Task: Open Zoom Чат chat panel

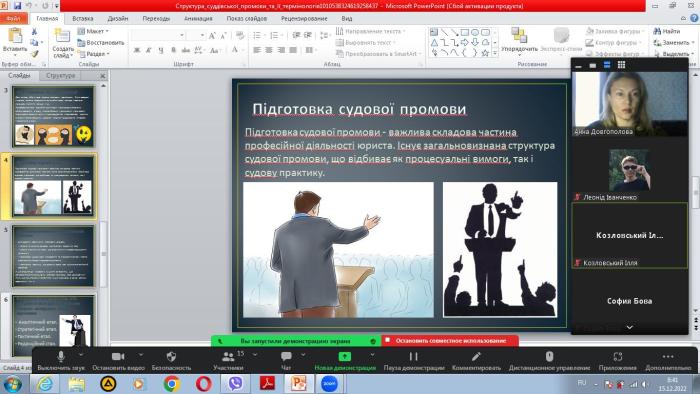Action: point(286,361)
